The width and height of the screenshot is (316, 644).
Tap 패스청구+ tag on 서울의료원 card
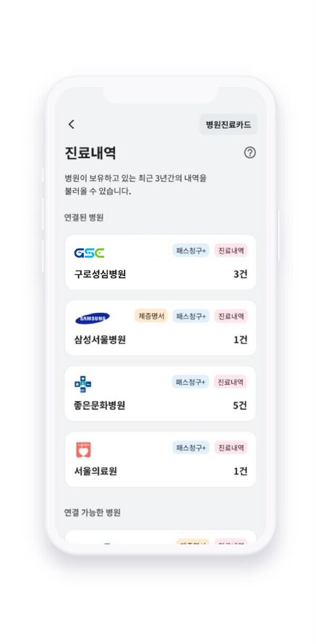coord(191,448)
